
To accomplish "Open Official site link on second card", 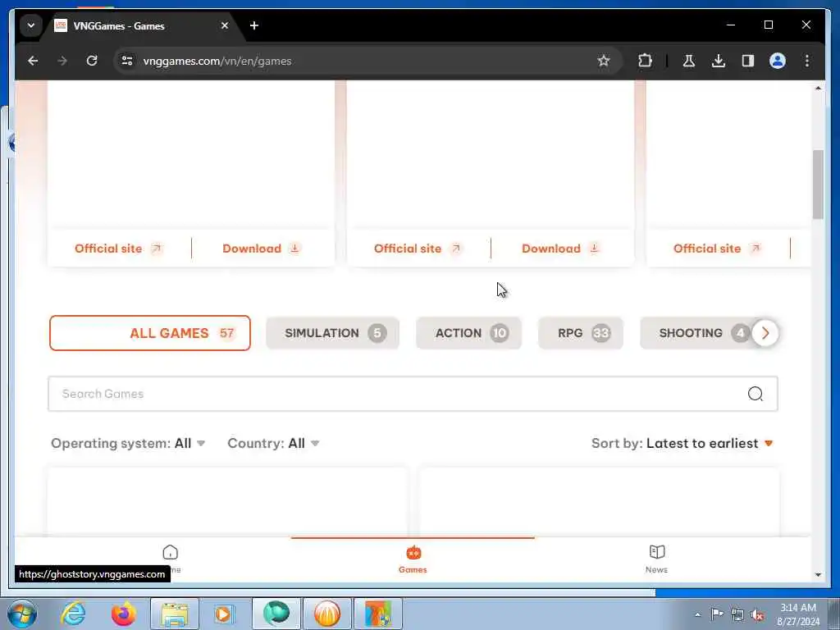I will [x=418, y=249].
